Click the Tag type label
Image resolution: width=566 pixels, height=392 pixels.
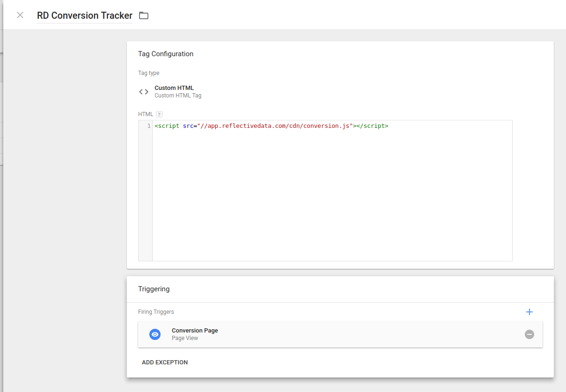(x=149, y=73)
